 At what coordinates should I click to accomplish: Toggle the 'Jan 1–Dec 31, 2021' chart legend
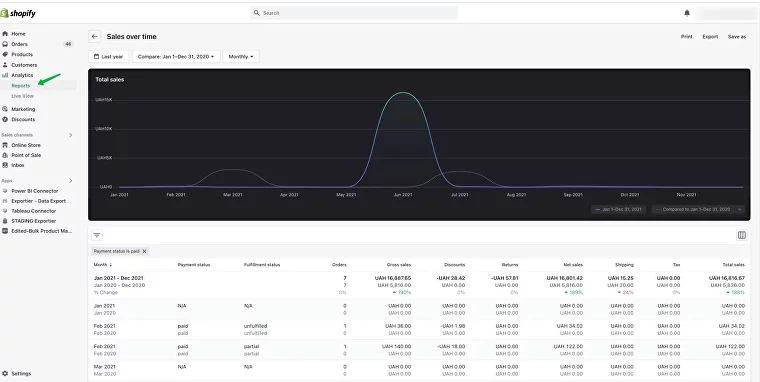618,209
